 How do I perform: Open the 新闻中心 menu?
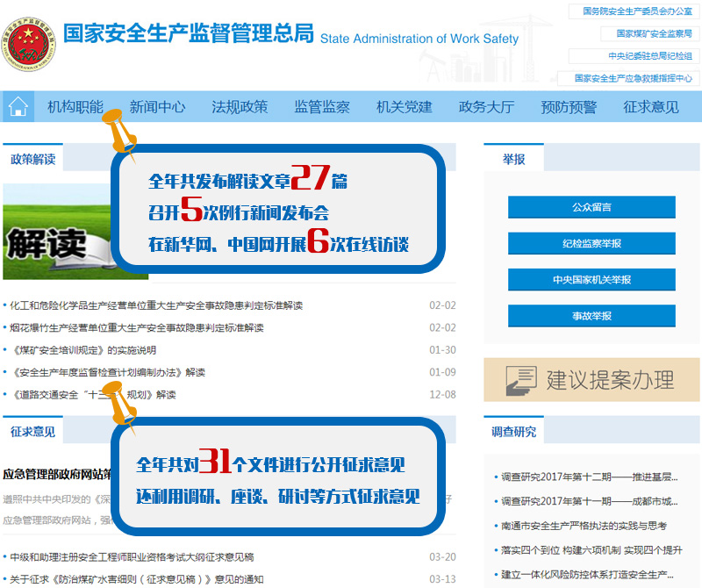point(157,107)
